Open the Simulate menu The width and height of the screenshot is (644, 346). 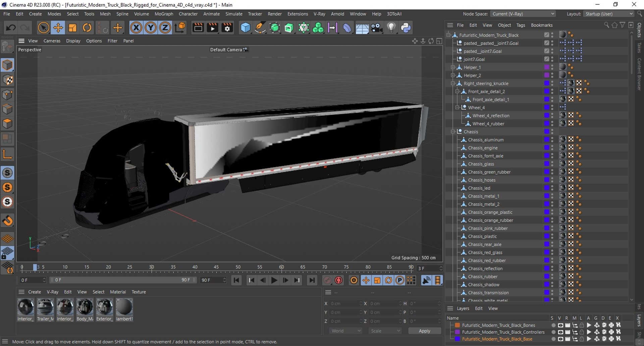tap(234, 14)
